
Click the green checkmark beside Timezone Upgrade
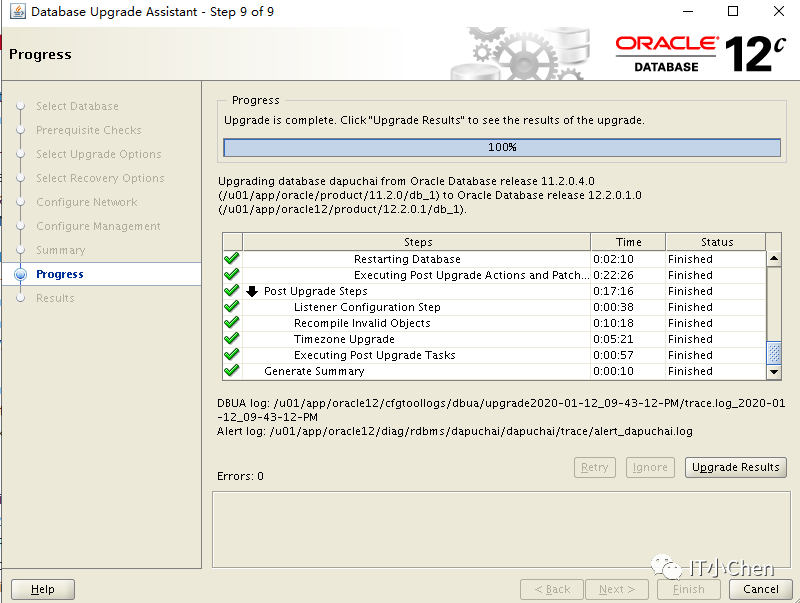232,339
